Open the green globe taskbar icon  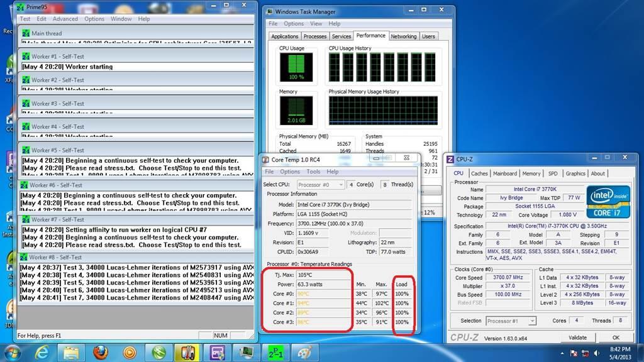(x=158, y=353)
